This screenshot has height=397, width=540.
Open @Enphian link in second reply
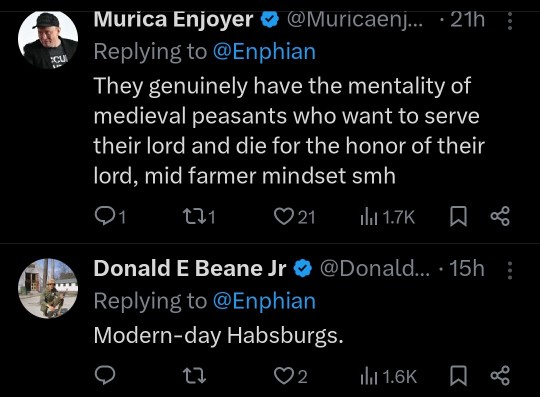(x=264, y=301)
